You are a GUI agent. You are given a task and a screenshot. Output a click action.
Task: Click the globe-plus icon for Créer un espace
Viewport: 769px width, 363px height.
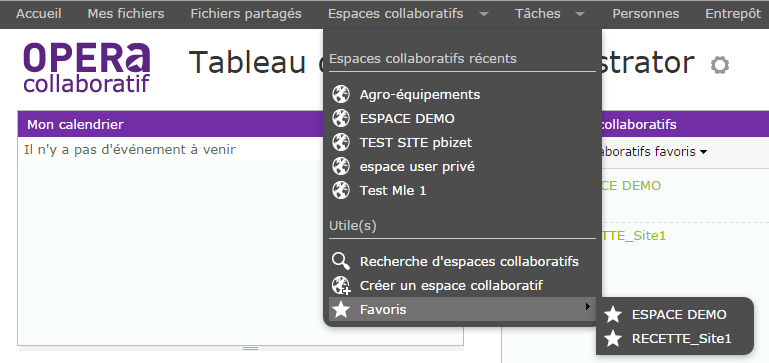341,285
